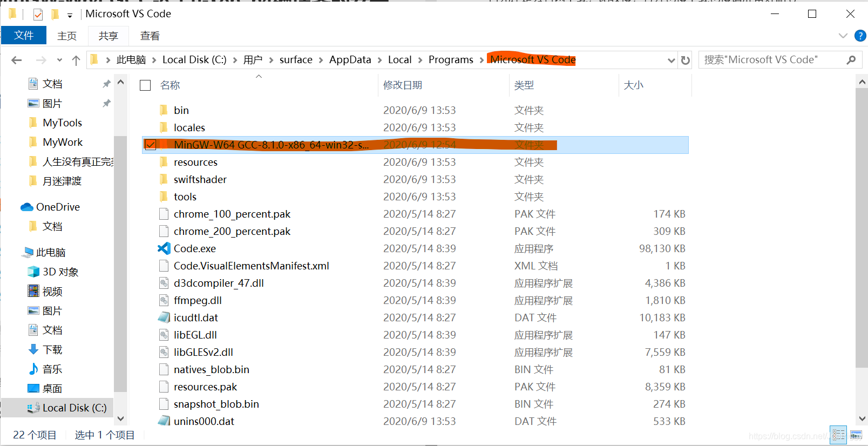Open the 文件 tab
Viewport: 868px width, 446px height.
[x=24, y=36]
